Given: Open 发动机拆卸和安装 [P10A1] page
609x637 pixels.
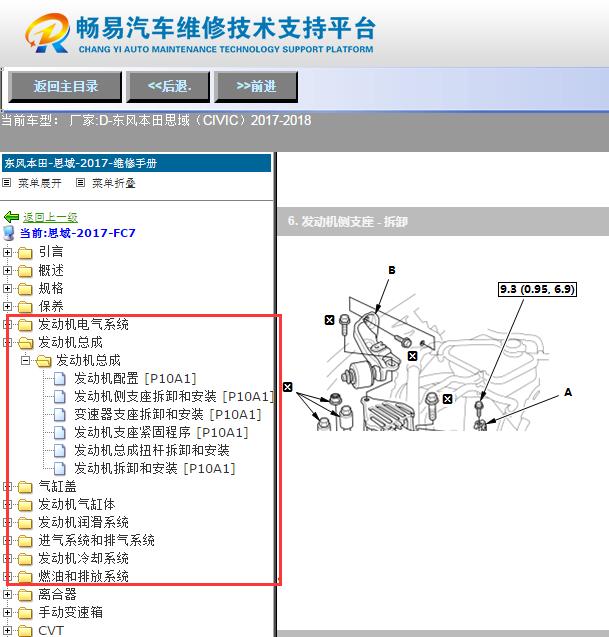Looking at the screenshot, I should (x=155, y=468).
